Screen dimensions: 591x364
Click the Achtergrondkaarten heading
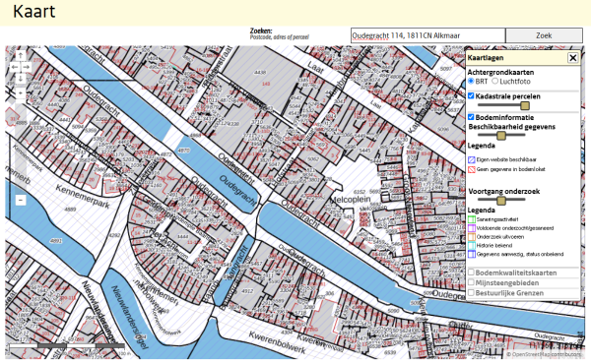pos(500,72)
